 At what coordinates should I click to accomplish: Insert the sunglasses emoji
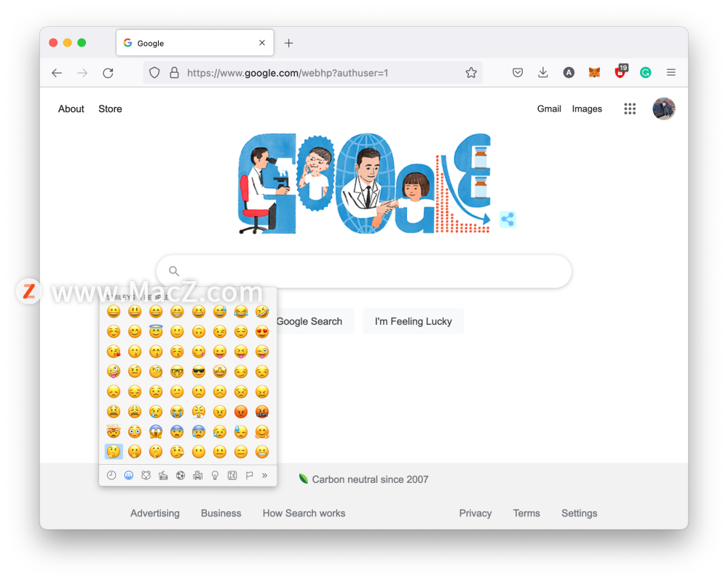coord(198,371)
